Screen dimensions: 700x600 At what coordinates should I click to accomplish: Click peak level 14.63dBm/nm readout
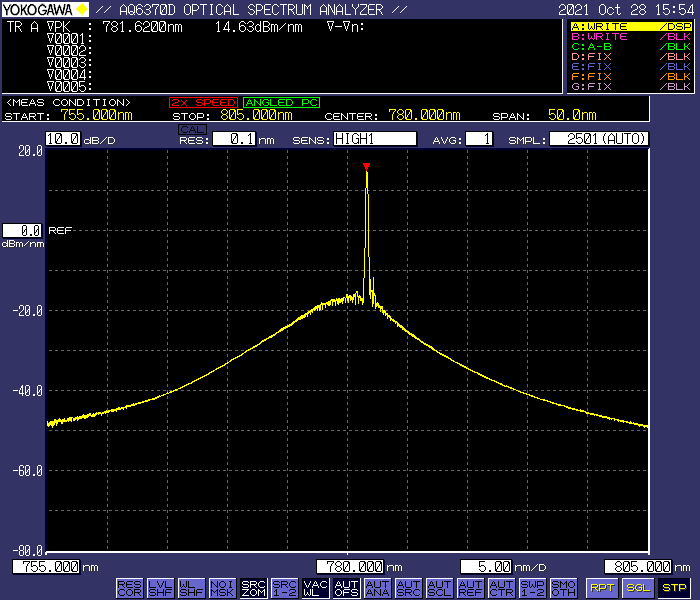[x=259, y=27]
